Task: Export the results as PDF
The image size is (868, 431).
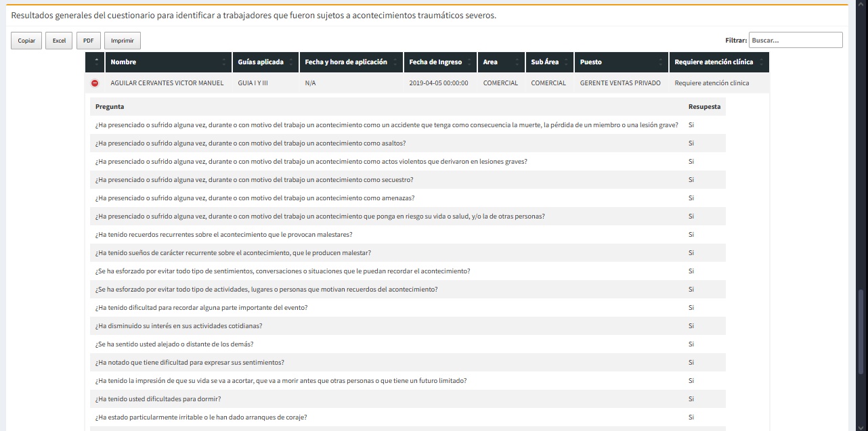Action: (88, 41)
